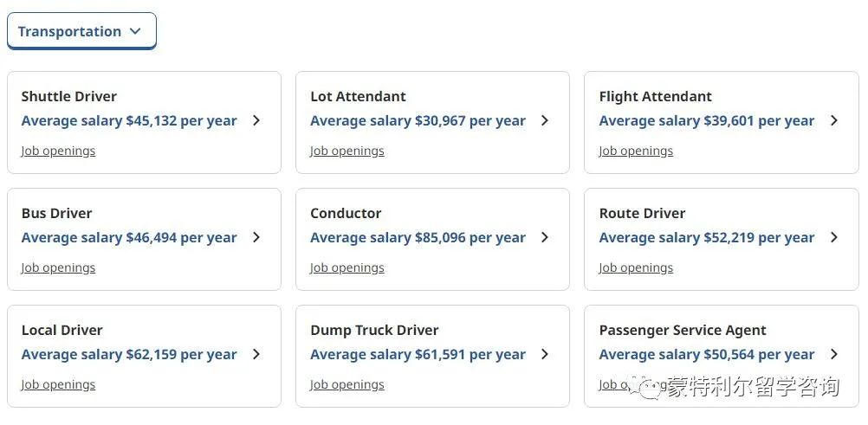This screenshot has height=425, width=868.
Task: Click the chevron beside Route Driver salary
Action: coord(834,237)
